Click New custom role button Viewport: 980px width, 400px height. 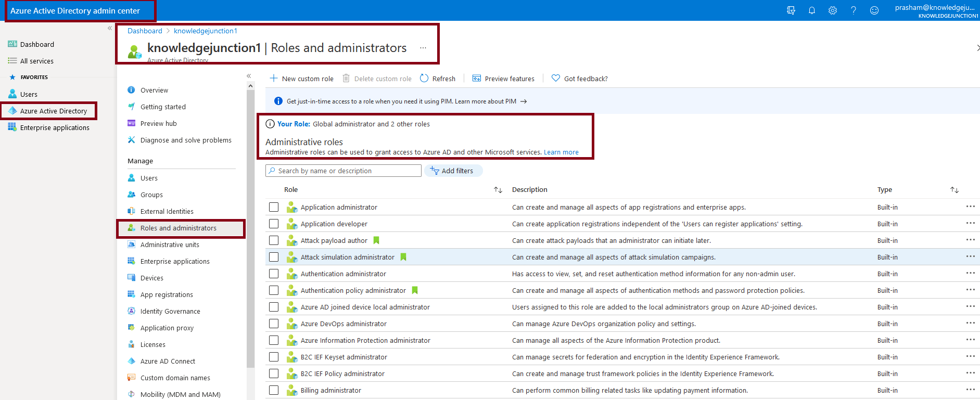pos(301,79)
